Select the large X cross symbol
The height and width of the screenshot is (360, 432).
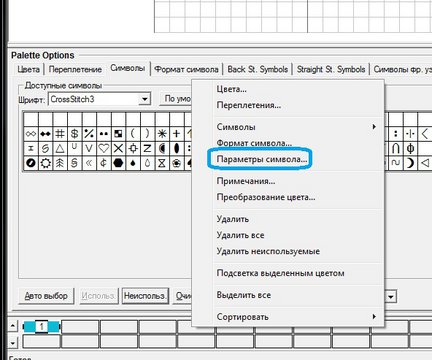[118, 148]
